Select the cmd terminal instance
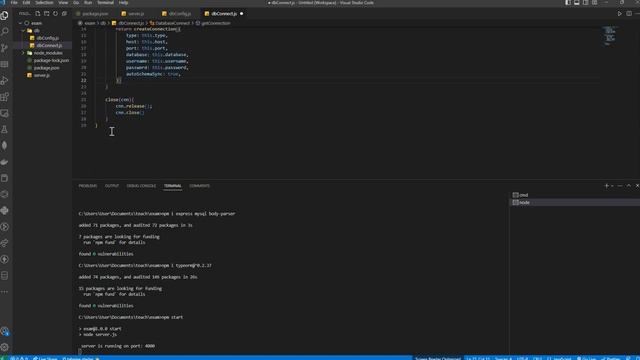 574,195
